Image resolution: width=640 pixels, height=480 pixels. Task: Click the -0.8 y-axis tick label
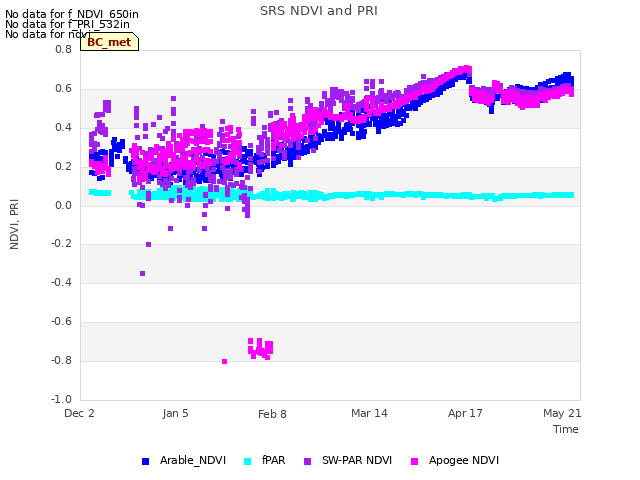click(x=61, y=360)
